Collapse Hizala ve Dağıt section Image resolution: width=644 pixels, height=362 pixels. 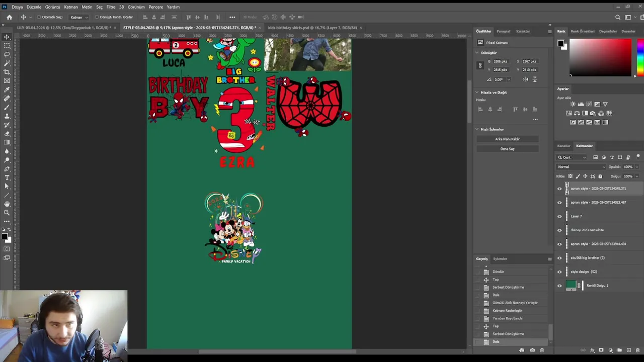(477, 93)
